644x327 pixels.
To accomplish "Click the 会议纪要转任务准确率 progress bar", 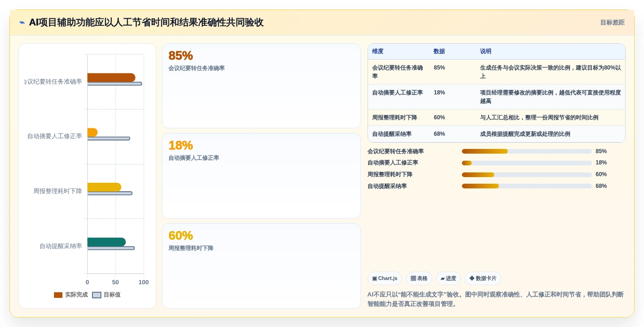I will (527, 151).
